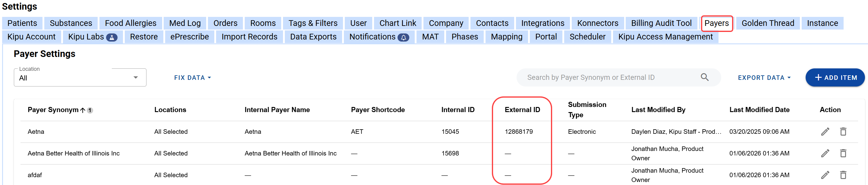The image size is (868, 185).
Task: Sort by Last Modified Date header
Action: click(x=759, y=110)
